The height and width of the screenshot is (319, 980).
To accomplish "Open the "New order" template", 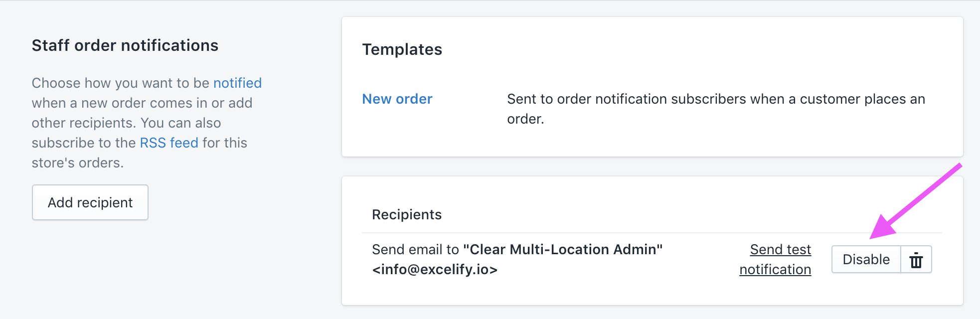I will [397, 99].
